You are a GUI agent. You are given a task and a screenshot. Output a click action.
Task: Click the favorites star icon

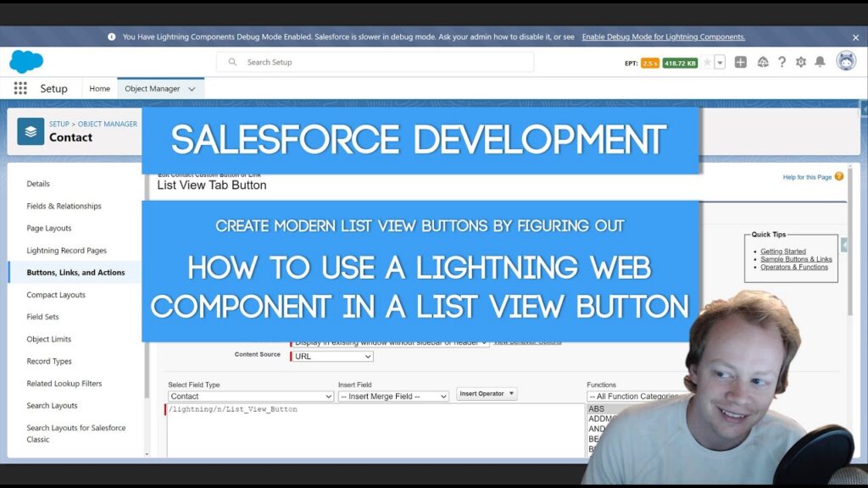pos(707,63)
